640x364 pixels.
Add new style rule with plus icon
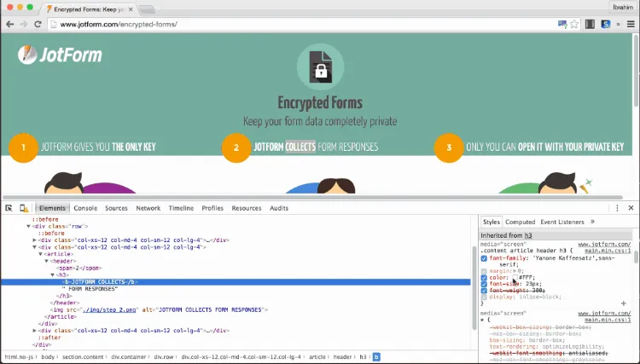tap(623, 303)
